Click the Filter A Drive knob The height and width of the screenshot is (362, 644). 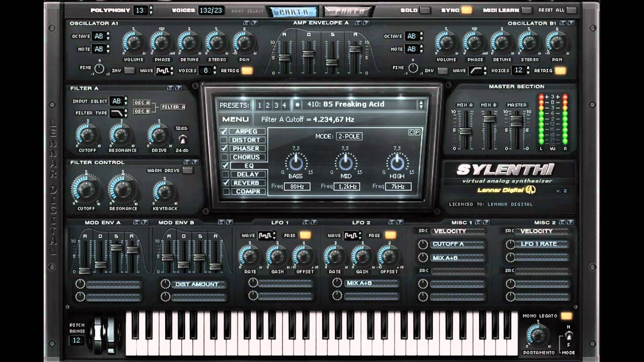pyautogui.click(x=159, y=135)
